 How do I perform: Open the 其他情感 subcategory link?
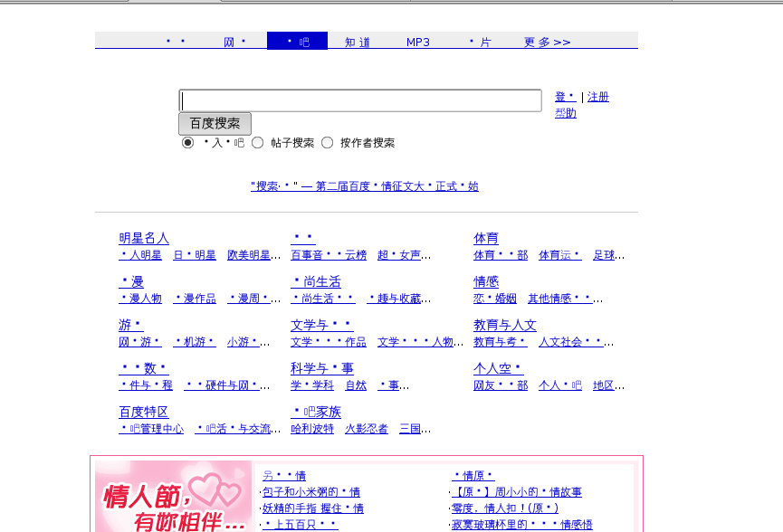560,299
